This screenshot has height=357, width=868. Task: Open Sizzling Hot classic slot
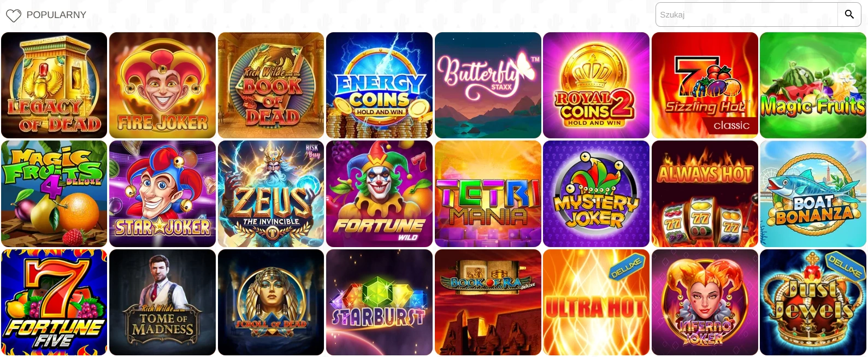click(705, 85)
